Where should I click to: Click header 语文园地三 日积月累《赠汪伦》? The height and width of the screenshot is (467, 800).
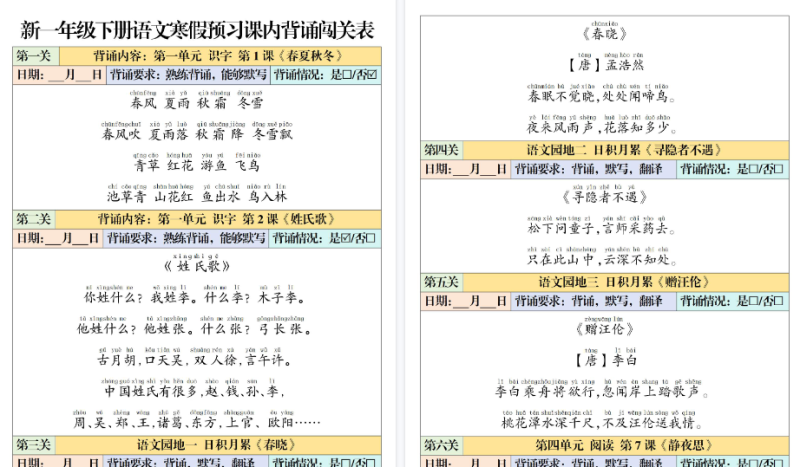tap(626, 282)
